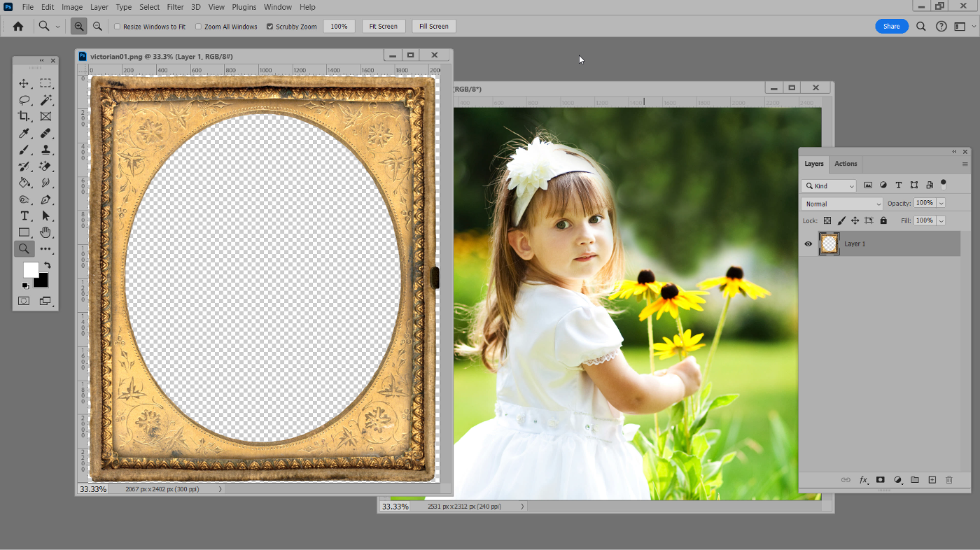980x550 pixels.
Task: Expand the Opacity value dropdown
Action: (x=941, y=203)
